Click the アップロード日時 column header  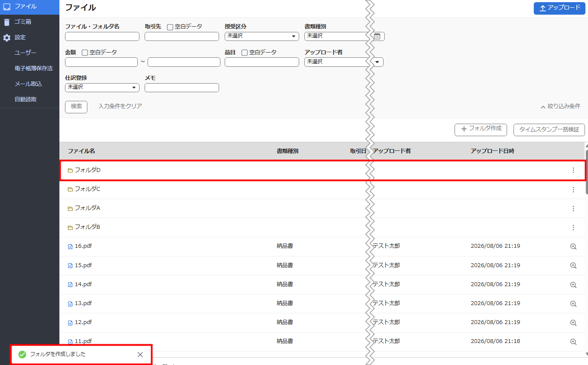(x=492, y=151)
